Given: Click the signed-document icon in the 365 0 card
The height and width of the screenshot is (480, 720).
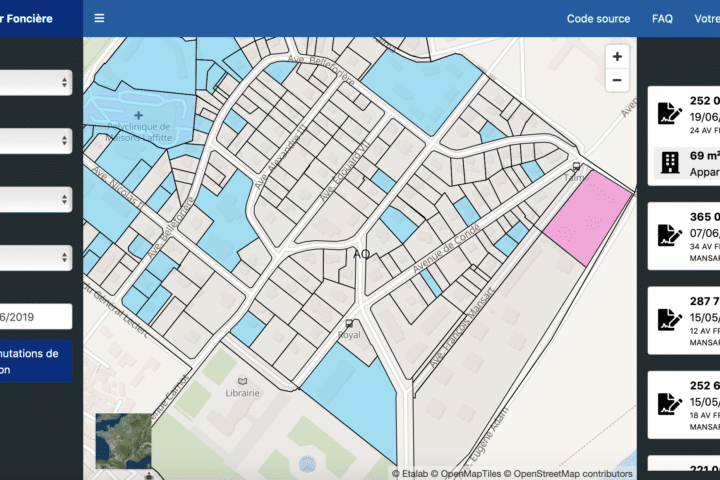Looking at the screenshot, I should (669, 235).
